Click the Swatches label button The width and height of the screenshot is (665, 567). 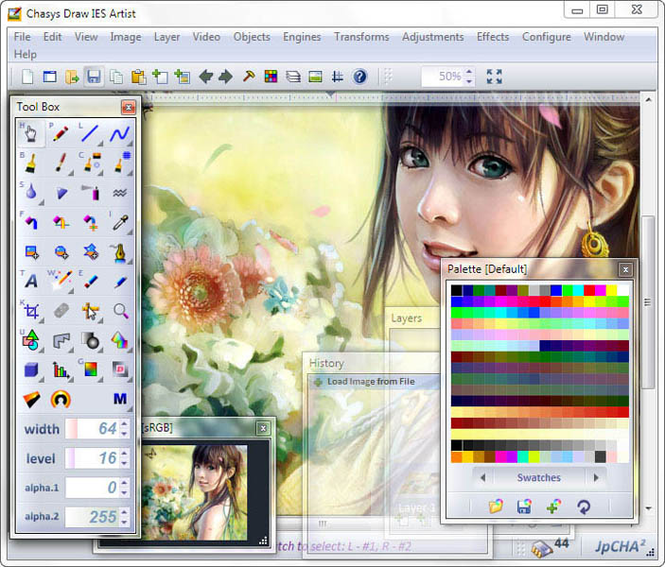(x=539, y=478)
